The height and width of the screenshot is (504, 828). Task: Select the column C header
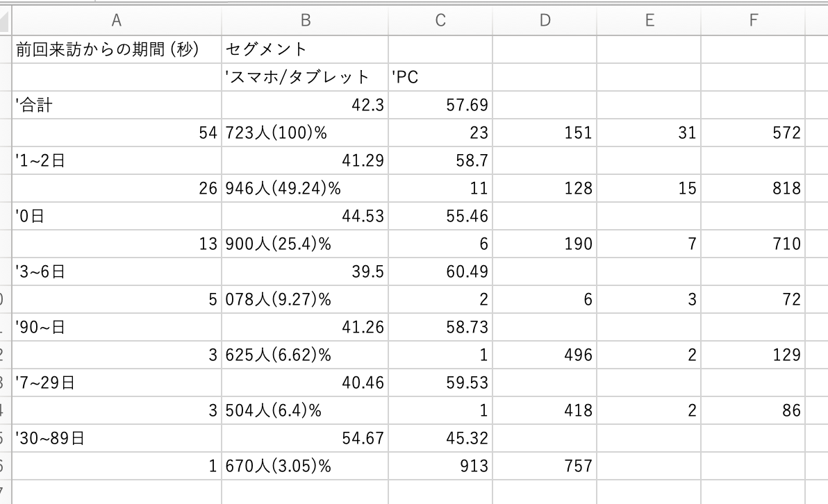pos(440,20)
